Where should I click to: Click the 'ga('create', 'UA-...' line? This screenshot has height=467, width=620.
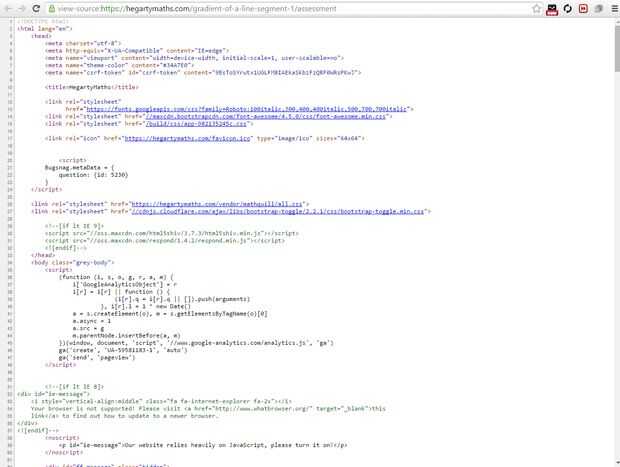(123, 350)
